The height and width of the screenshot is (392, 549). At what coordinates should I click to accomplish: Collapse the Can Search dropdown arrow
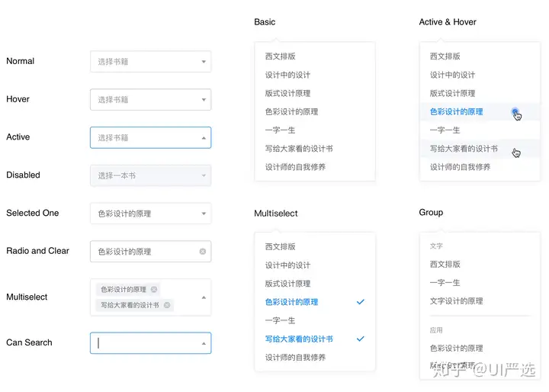click(x=204, y=344)
